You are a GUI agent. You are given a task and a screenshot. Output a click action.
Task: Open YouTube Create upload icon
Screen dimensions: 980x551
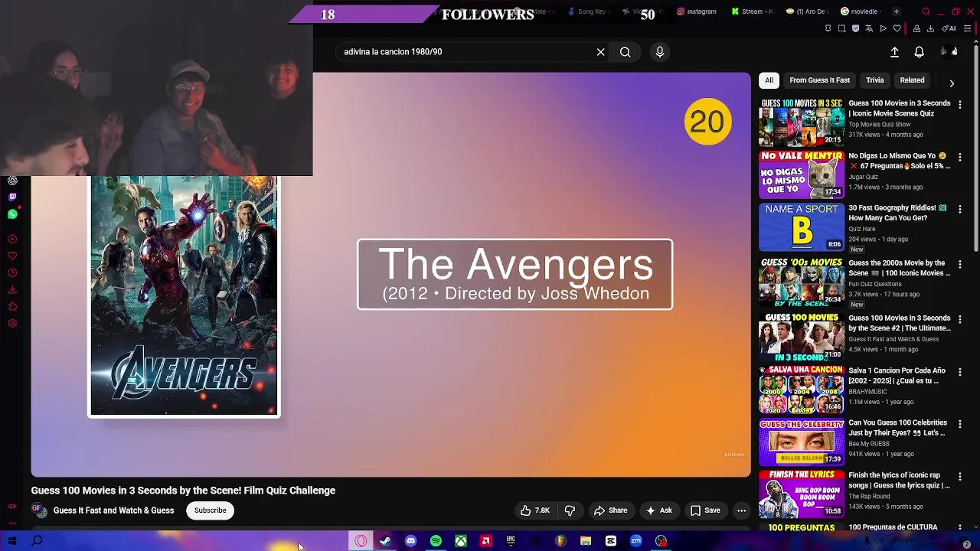[894, 52]
